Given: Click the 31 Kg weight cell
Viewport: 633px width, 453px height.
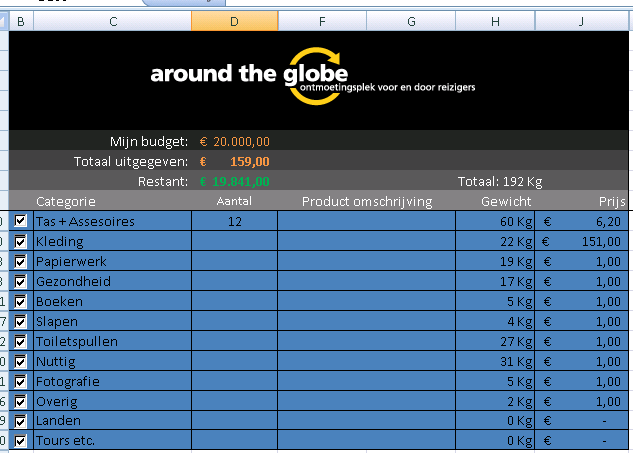Looking at the screenshot, I should coord(495,361).
